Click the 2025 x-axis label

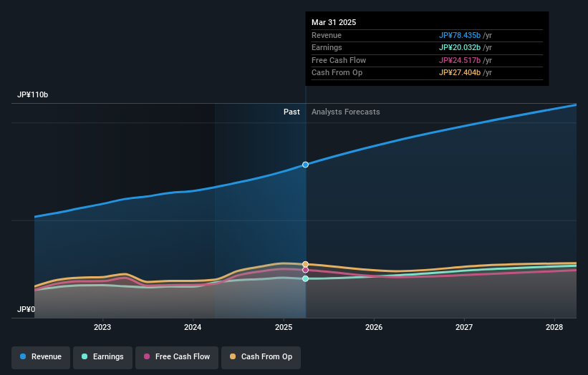point(284,327)
